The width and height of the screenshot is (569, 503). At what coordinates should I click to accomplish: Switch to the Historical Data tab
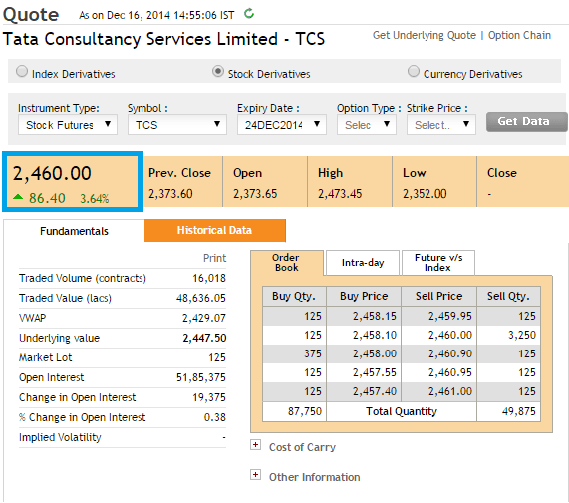coord(214,230)
